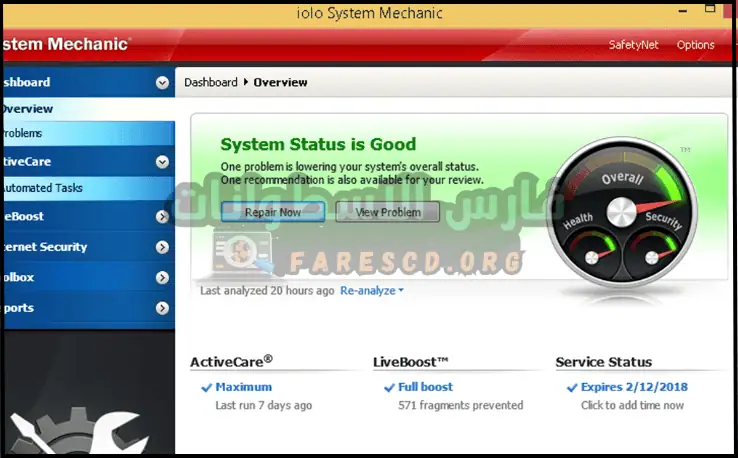
Task: Click the checkmark beside Full boost
Action: tap(390, 387)
